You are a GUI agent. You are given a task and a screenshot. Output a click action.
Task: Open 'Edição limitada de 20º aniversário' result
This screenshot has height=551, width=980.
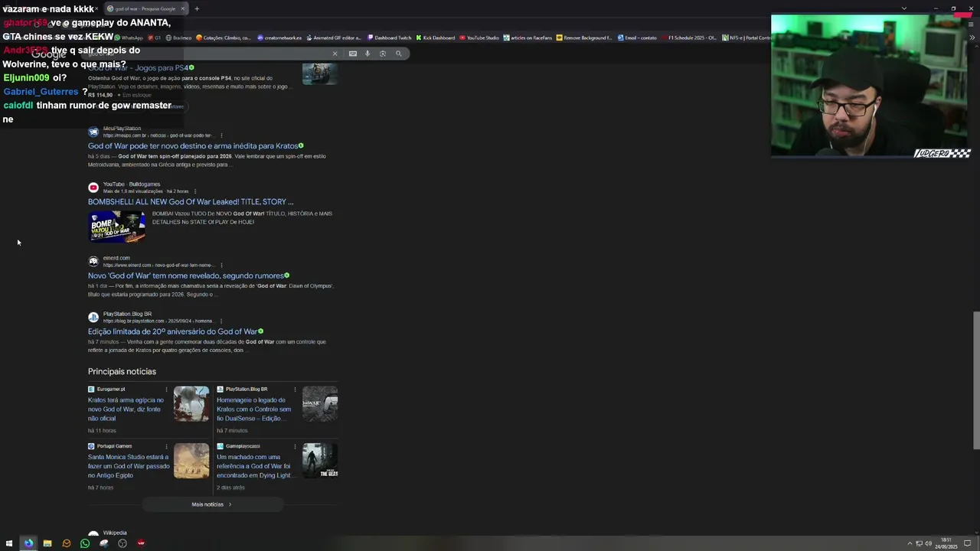click(172, 332)
